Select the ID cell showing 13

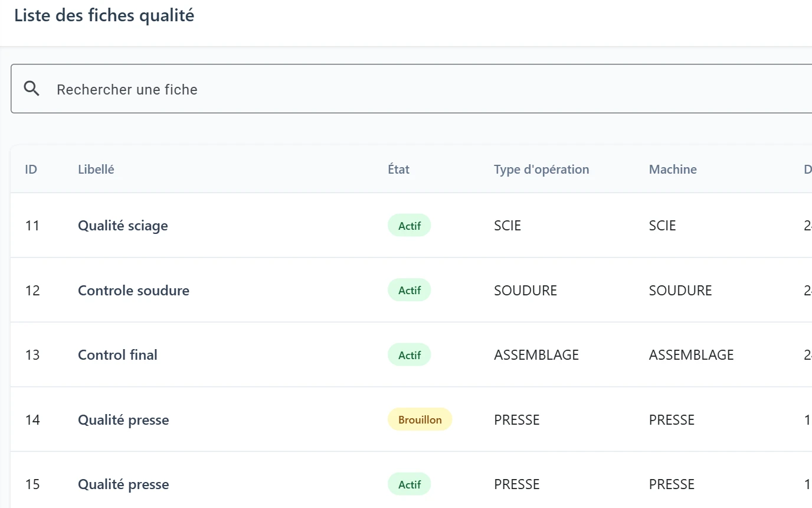pyautogui.click(x=32, y=355)
